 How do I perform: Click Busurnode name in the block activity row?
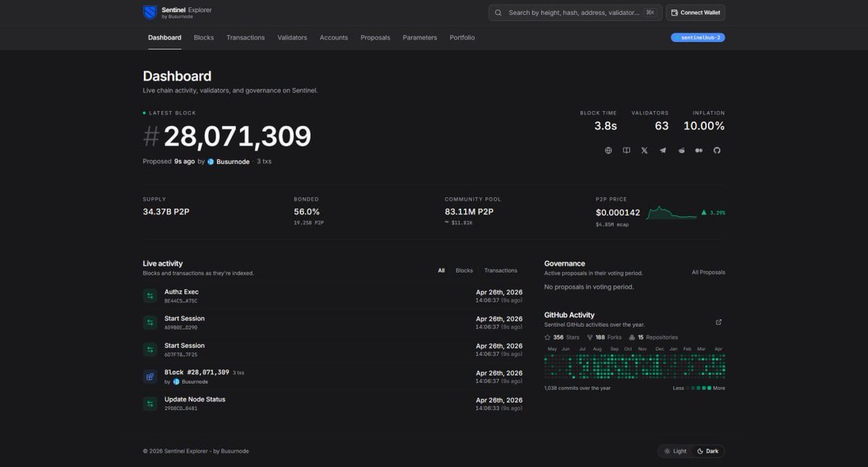point(195,382)
